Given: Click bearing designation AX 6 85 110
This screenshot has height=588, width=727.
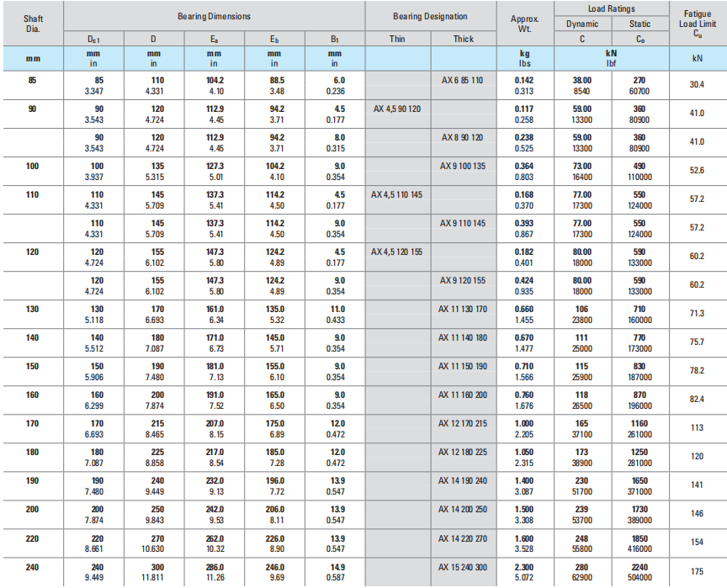Looking at the screenshot, I should point(462,80).
